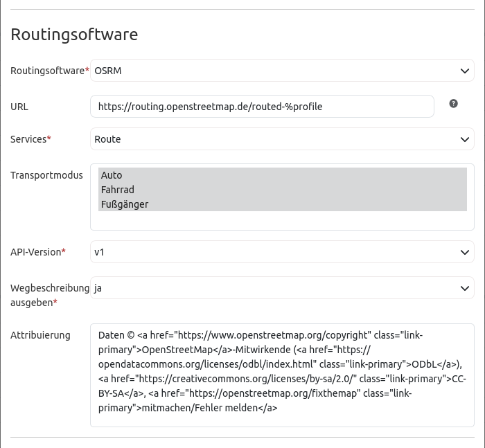Viewport: 485px width, 448px height.
Task: Click the Wegbeschreibung ausgeben label
Action: (48, 295)
